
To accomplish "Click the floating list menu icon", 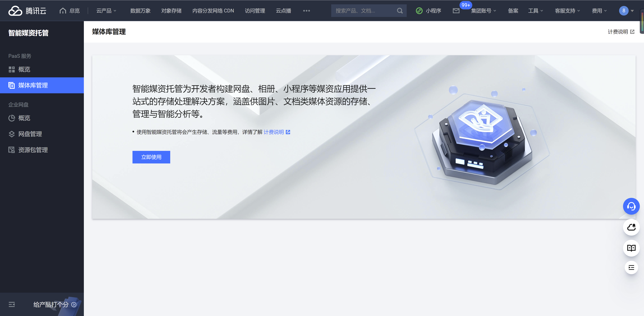I will pos(631,268).
